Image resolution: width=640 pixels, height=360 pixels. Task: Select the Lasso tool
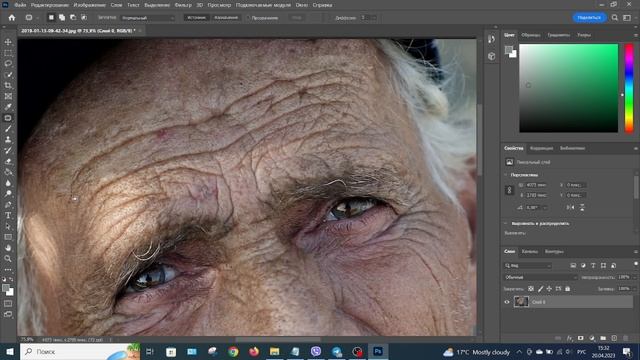[8, 64]
